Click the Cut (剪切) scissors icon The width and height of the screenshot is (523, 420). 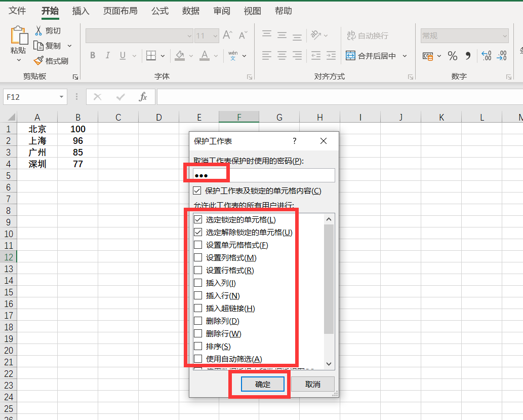point(38,31)
